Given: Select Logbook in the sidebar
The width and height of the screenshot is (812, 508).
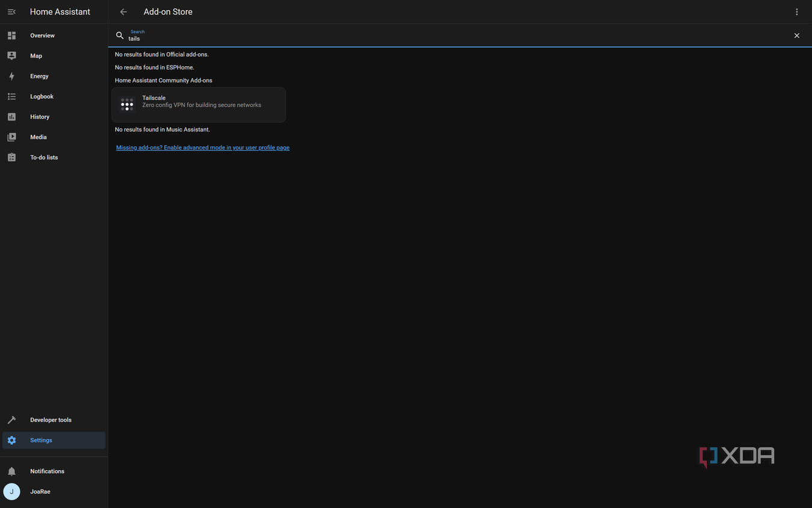Looking at the screenshot, I should tap(42, 96).
